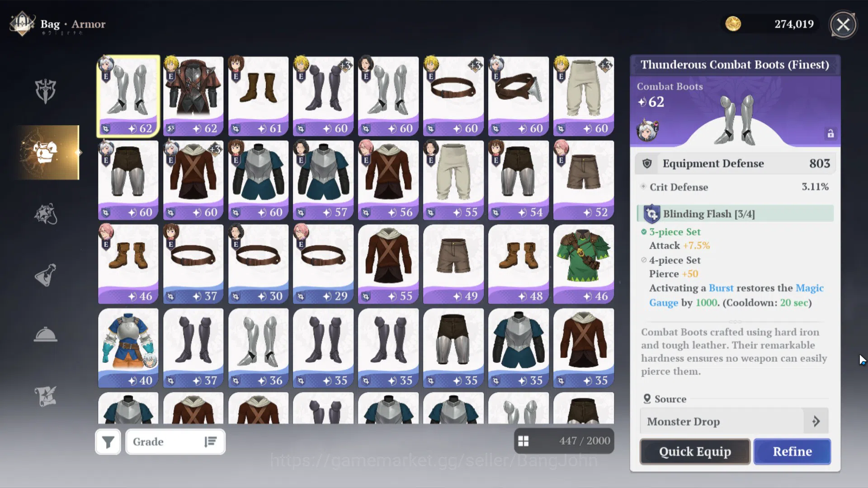Select the red-caped armor level 62

(x=193, y=96)
